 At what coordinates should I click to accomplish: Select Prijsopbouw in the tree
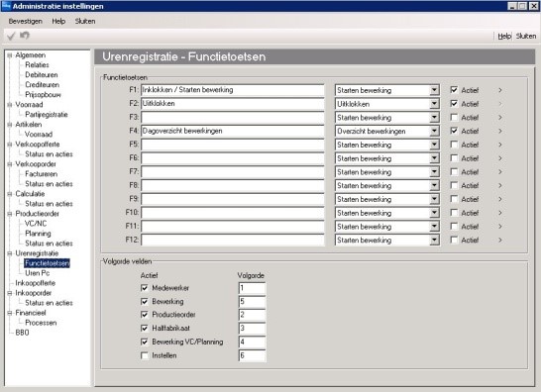tap(43, 94)
